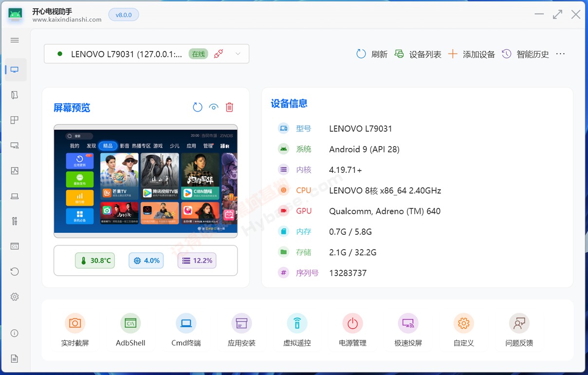
Task: Delete the screen preview with trash icon
Action: (x=230, y=107)
